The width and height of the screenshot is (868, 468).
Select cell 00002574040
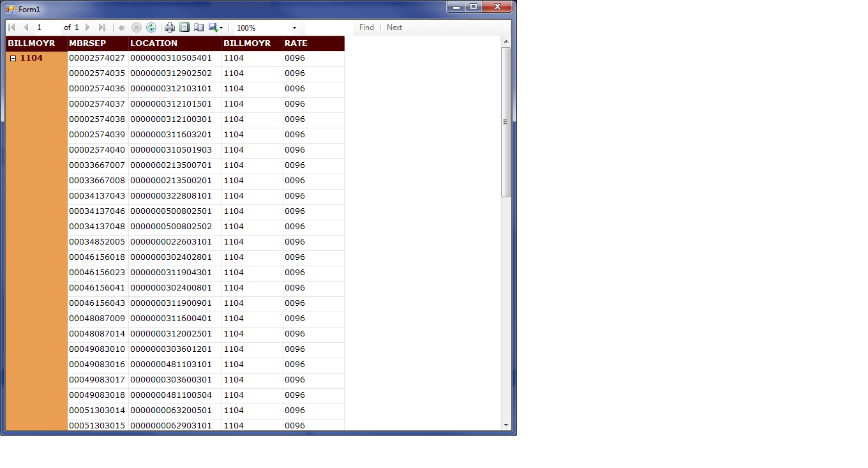tap(98, 150)
